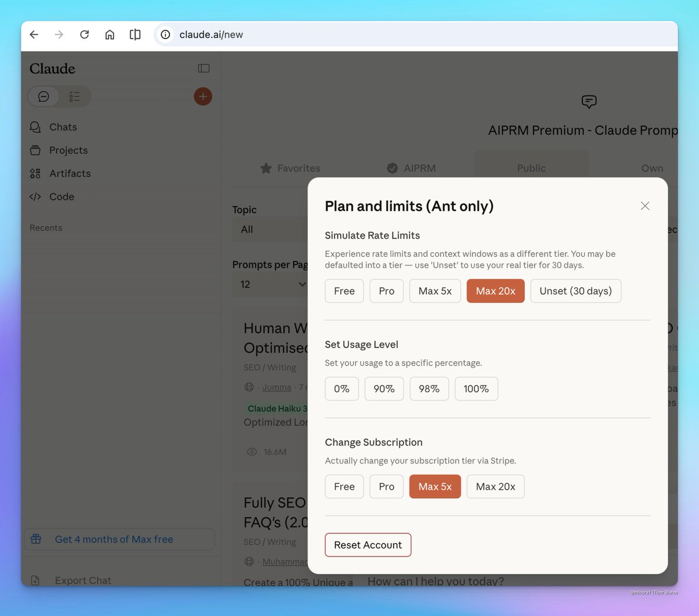699x616 pixels.
Task: Change subscription to Max 20x
Action: point(496,487)
